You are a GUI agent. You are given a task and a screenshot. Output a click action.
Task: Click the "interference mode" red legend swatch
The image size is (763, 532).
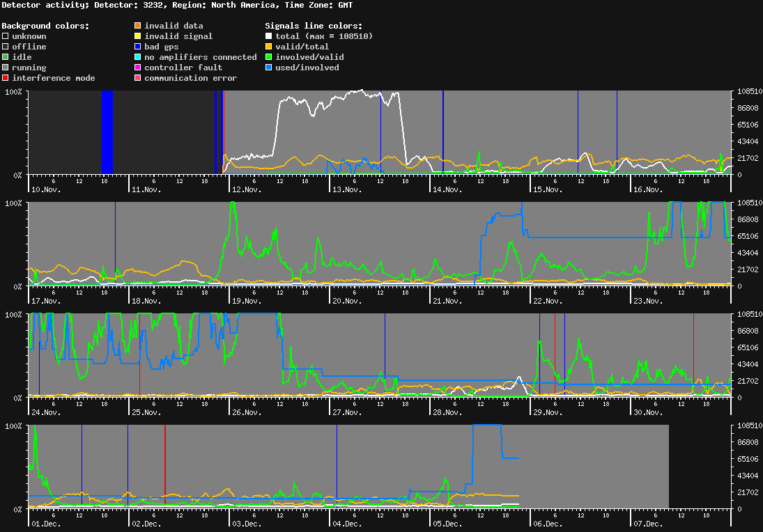point(5,78)
